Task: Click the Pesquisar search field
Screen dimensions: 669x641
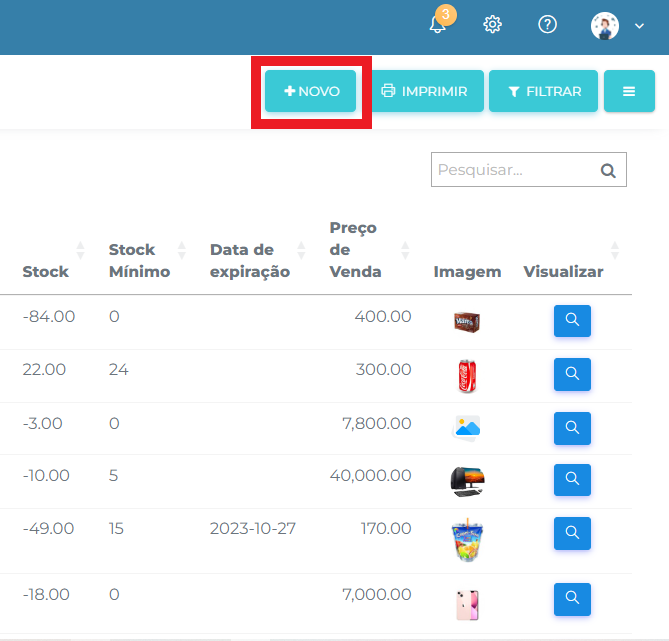Action: pos(512,170)
